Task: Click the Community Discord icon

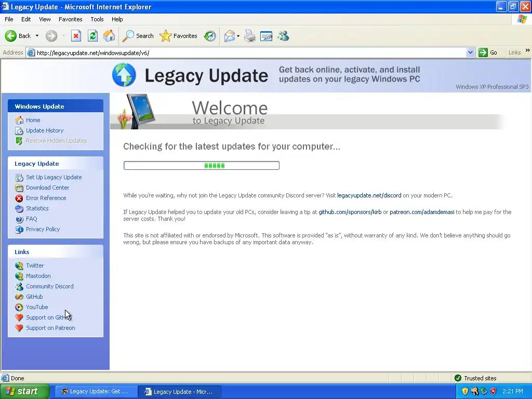Action: (19, 286)
